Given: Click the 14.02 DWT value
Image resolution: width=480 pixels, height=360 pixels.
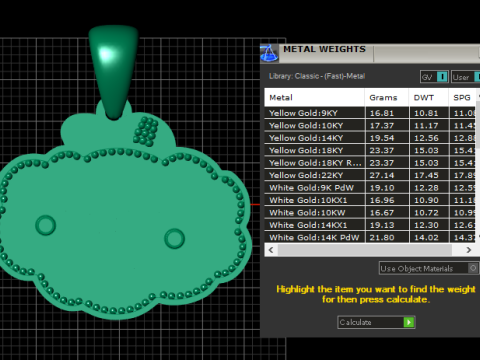Looking at the screenshot, I should [x=426, y=238].
